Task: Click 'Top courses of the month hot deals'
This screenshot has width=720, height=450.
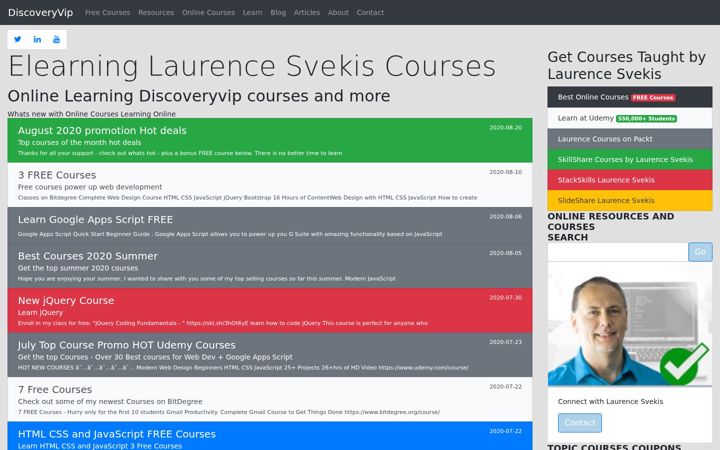Action: click(x=79, y=142)
